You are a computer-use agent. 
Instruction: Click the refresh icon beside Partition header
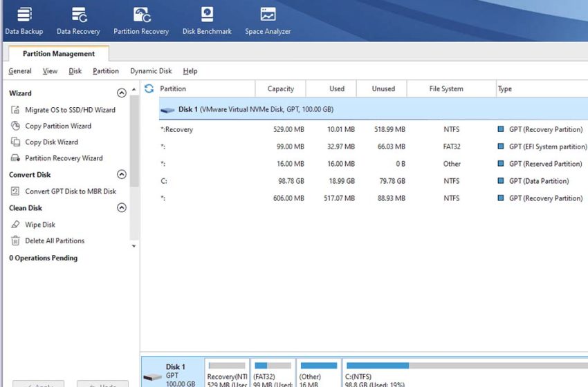pyautogui.click(x=149, y=88)
